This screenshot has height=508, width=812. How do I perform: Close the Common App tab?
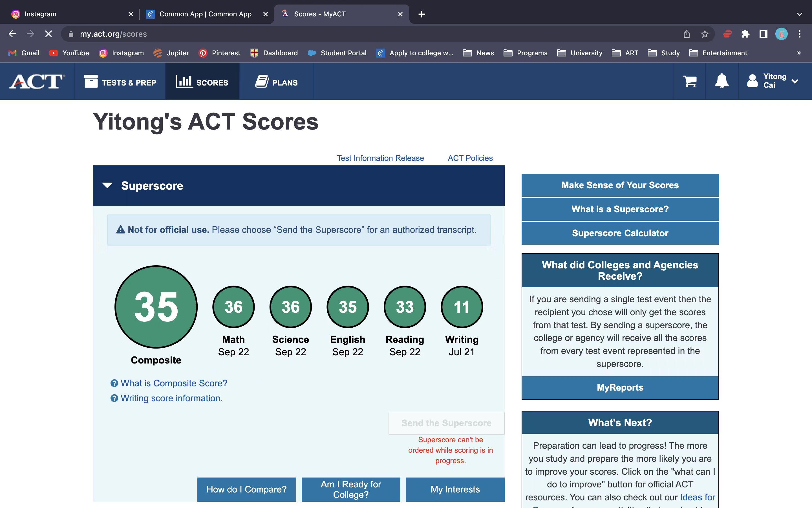point(265,14)
